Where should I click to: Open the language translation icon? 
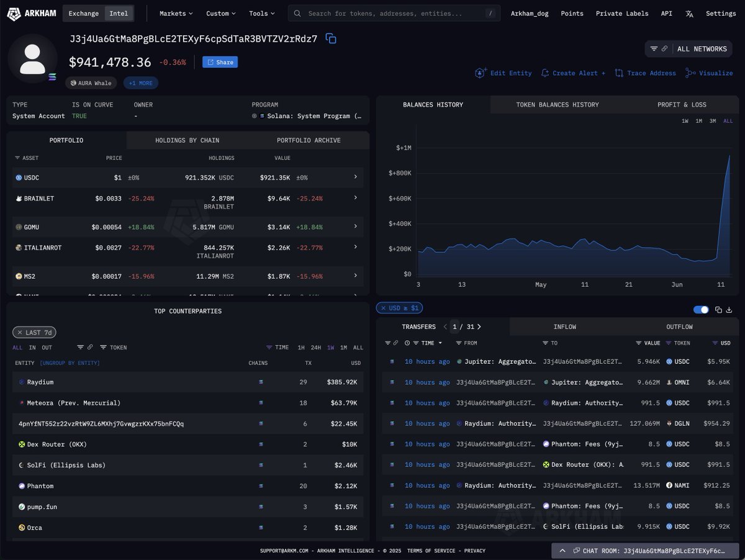tap(689, 14)
